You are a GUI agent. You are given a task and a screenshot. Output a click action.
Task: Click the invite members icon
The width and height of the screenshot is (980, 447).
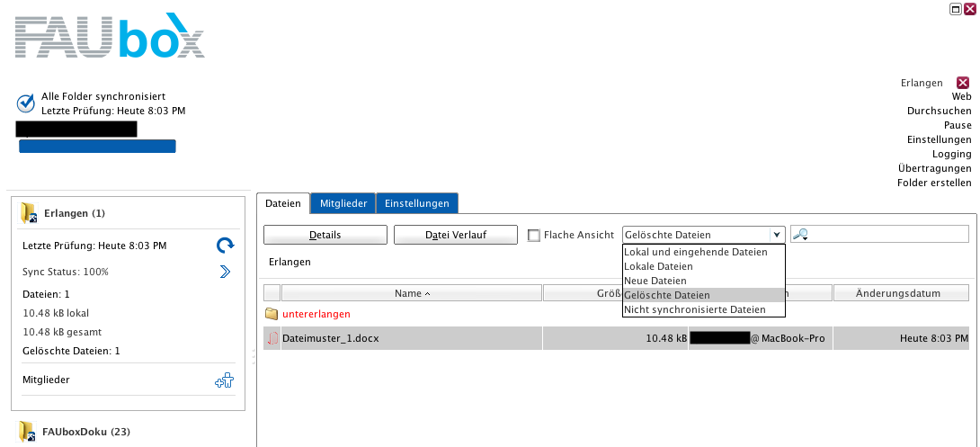[x=225, y=380]
